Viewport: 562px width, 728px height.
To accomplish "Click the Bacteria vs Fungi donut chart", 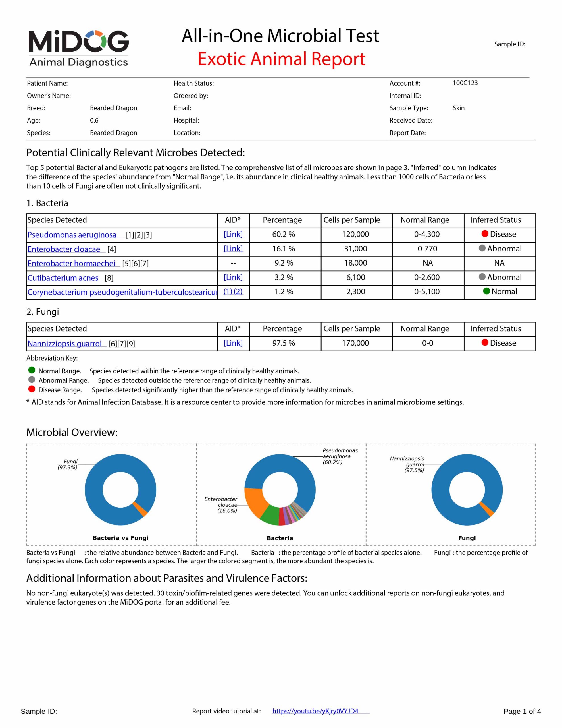I will pos(120,490).
